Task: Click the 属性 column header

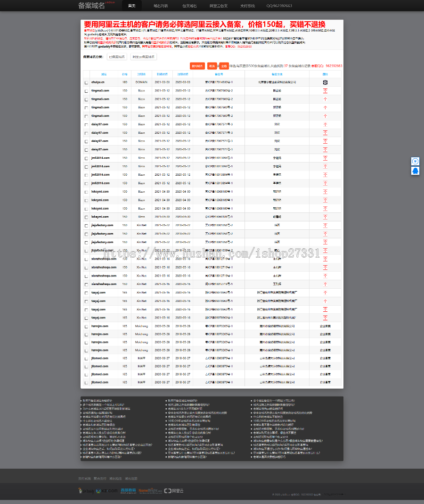Action: [325, 74]
